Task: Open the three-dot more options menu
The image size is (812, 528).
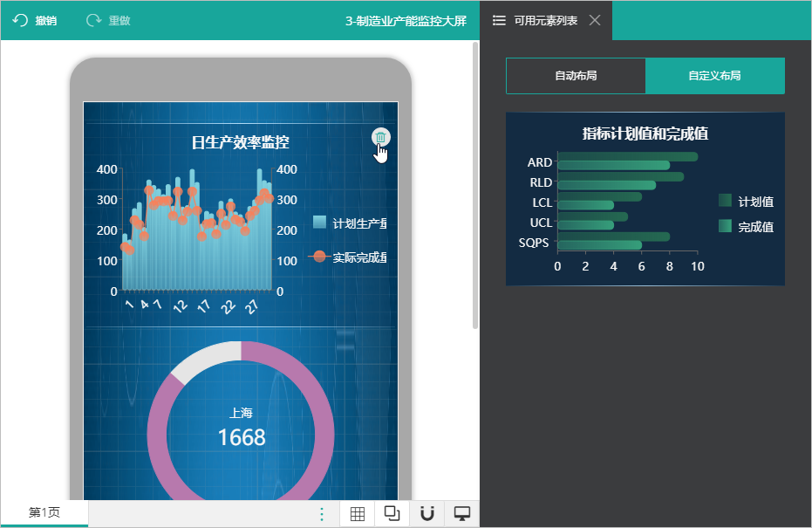Action: pyautogui.click(x=322, y=514)
